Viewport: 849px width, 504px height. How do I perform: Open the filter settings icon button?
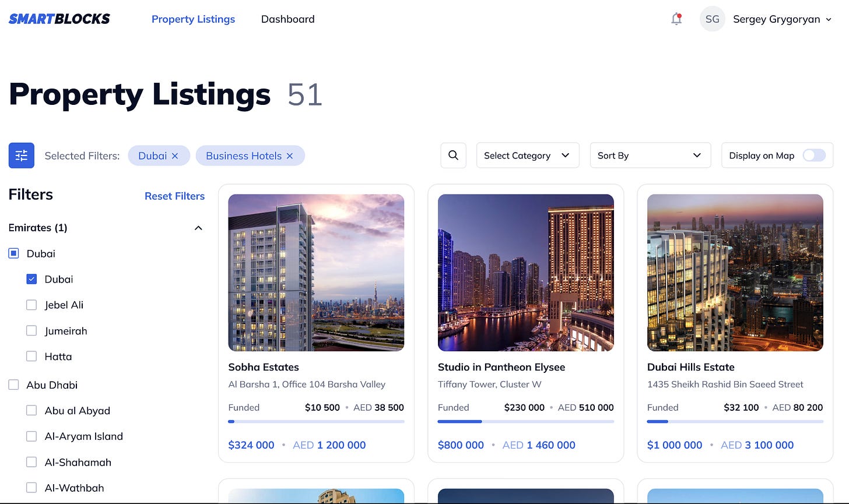22,156
